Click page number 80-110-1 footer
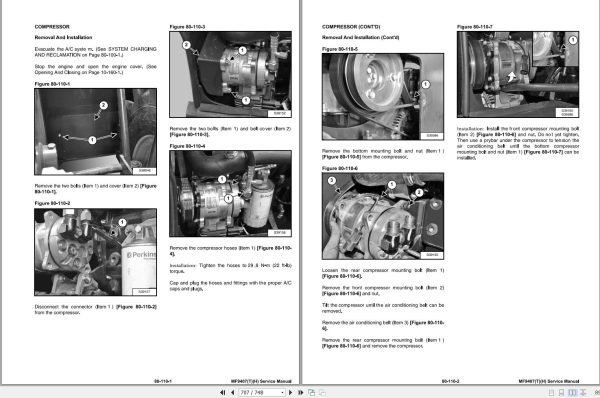The width and height of the screenshot is (600, 398). point(163,381)
